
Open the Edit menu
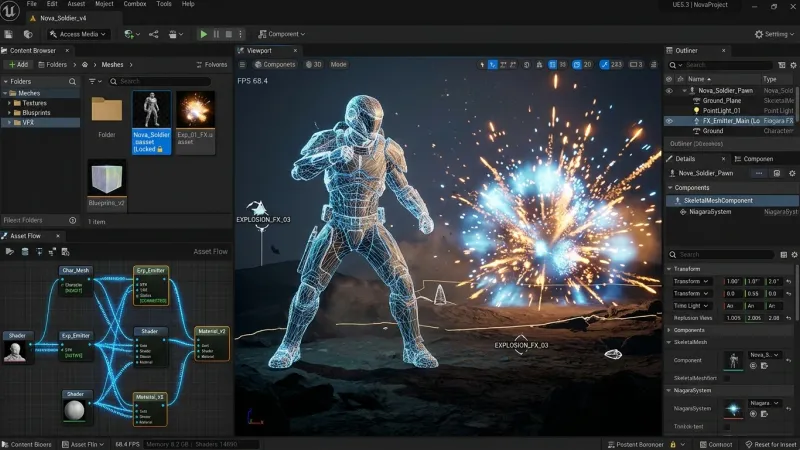pyautogui.click(x=52, y=4)
